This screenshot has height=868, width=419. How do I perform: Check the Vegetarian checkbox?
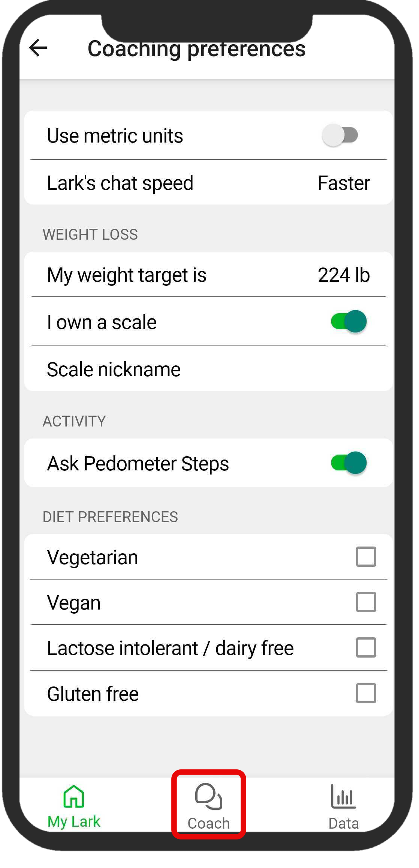366,557
